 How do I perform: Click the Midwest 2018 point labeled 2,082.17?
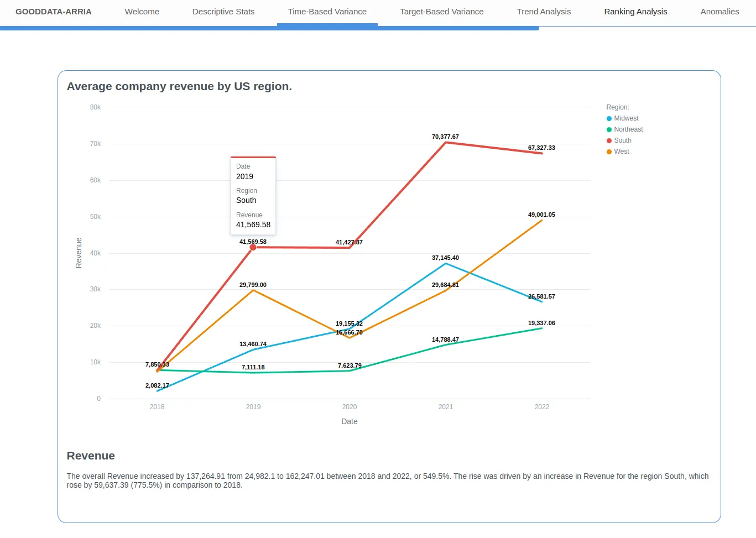click(x=158, y=391)
